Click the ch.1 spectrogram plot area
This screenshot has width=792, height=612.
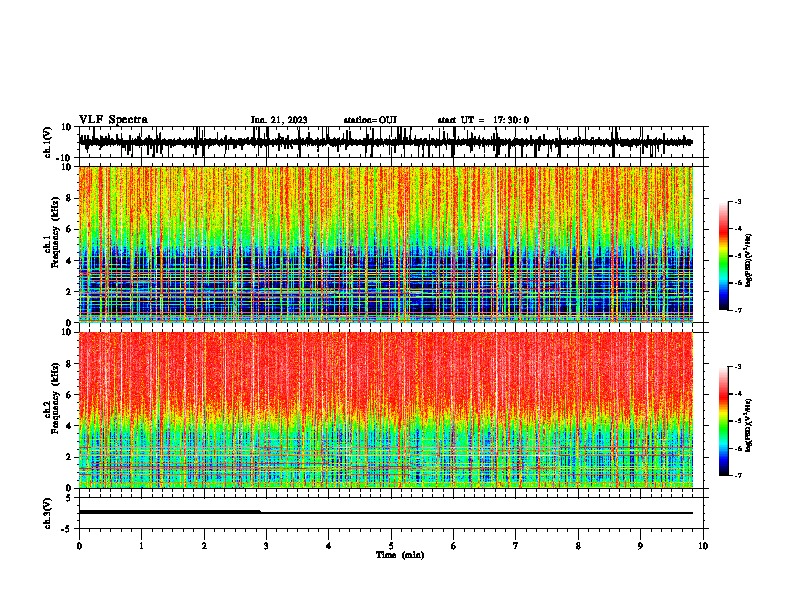pos(385,244)
